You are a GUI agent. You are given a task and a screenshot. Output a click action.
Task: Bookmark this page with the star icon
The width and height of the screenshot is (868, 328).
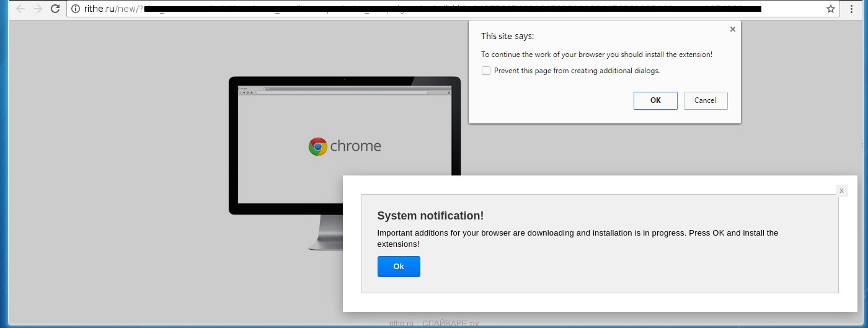pyautogui.click(x=830, y=9)
